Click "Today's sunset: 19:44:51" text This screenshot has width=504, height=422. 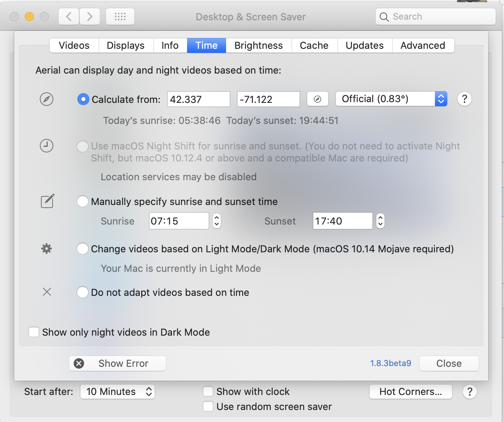282,121
